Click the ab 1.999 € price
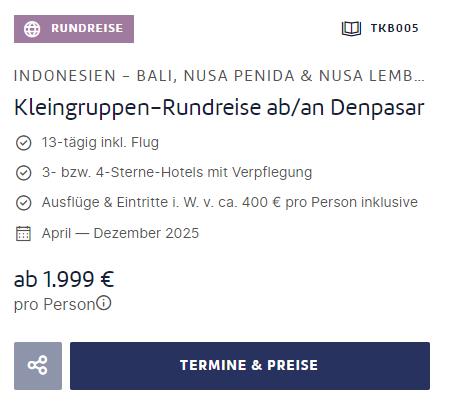This screenshot has width=450, height=397. (x=64, y=279)
